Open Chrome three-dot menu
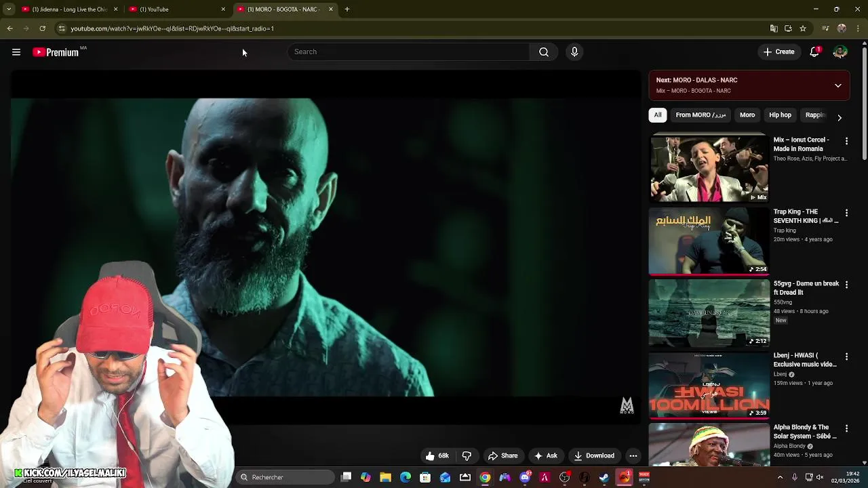 click(859, 28)
